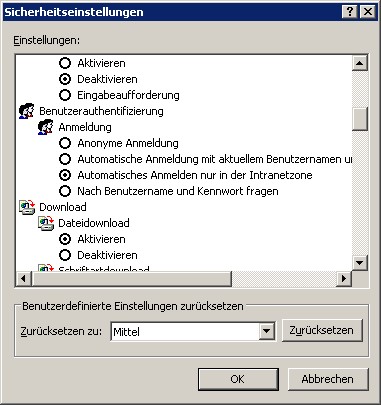381x405 pixels.
Task: Select the Benutzerauthentifizierung tree label
Action: click(101, 111)
